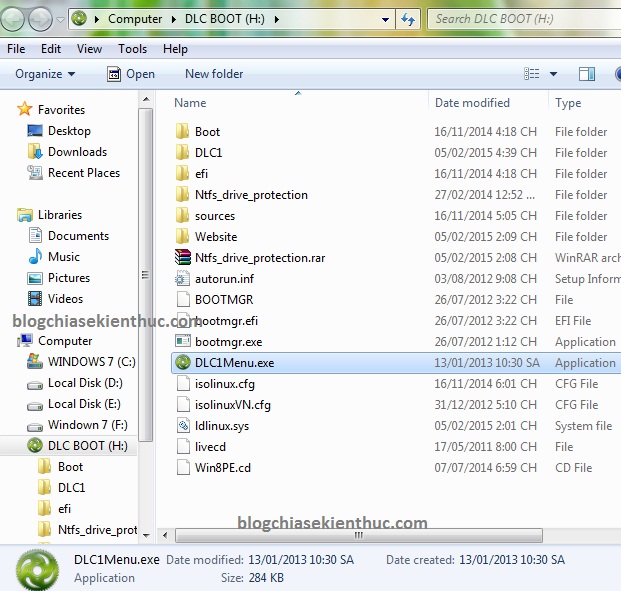Click the navigation pane scroll down arrow

tap(146, 536)
